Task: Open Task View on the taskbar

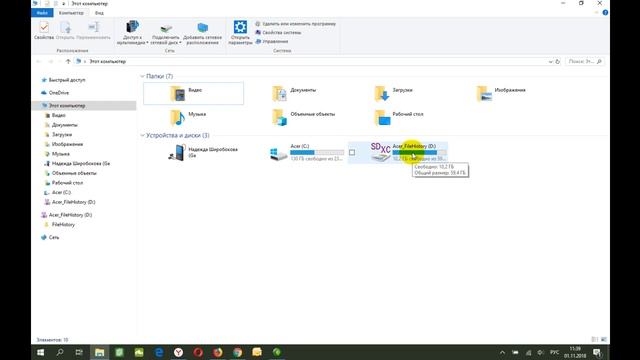Action: (79, 352)
